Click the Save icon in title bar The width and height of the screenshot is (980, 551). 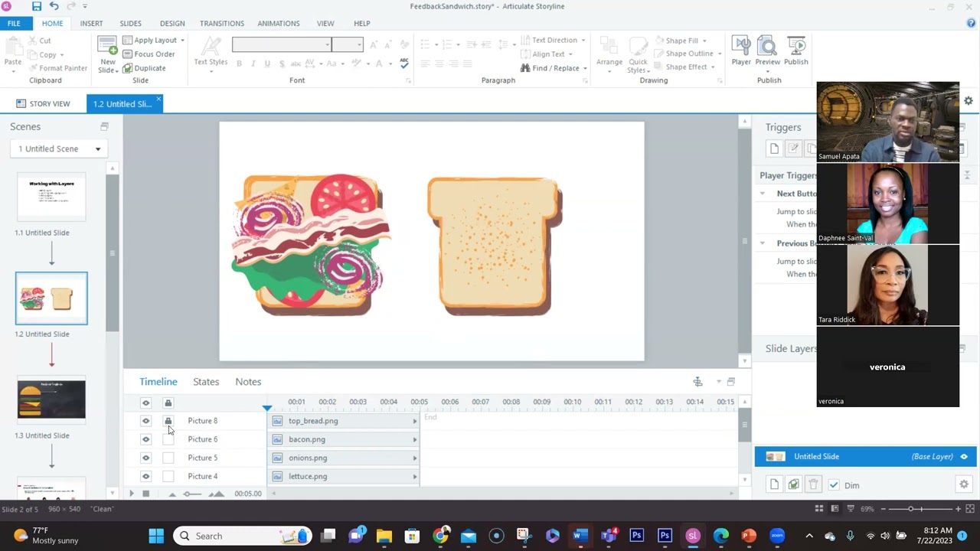pos(37,6)
